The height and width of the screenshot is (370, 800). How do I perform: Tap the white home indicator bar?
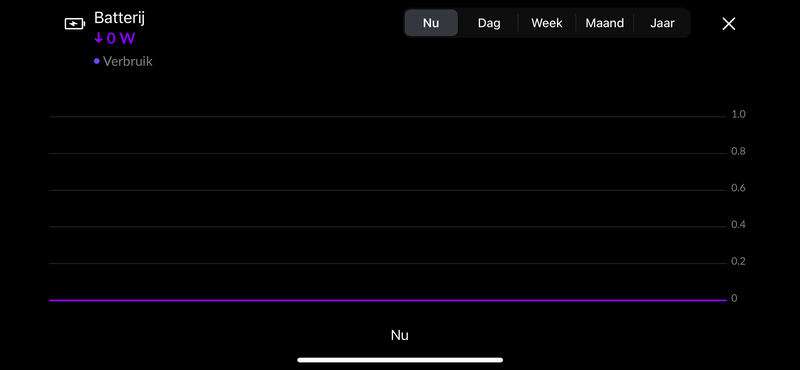pos(400,360)
